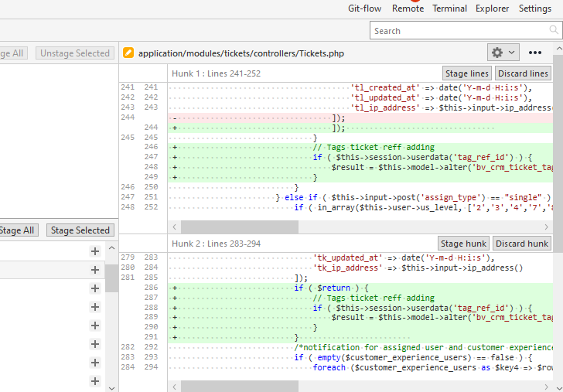The height and width of the screenshot is (392, 563).
Task: Click the modified-file pencil icon beside Tickets.php path
Action: coord(128,53)
